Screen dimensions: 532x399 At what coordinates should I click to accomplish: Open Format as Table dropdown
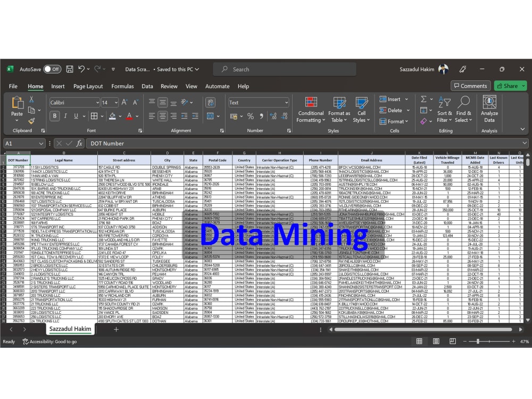click(339, 109)
